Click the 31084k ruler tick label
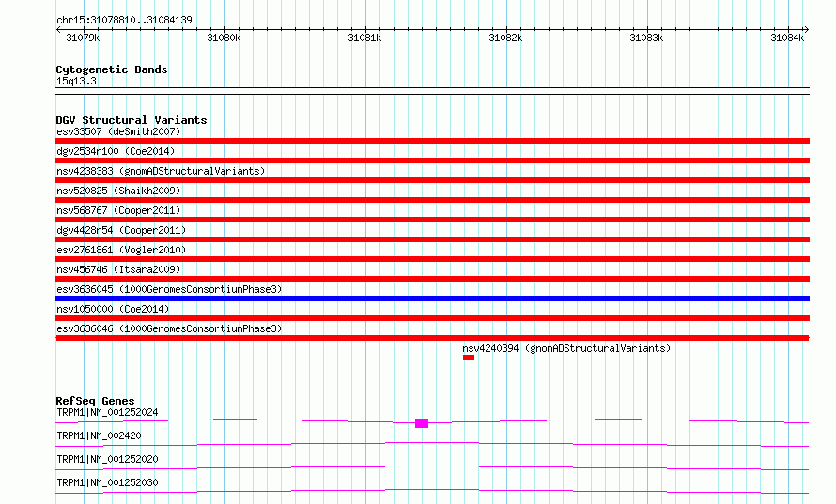Viewport: 836px width, 504px height. click(x=787, y=38)
